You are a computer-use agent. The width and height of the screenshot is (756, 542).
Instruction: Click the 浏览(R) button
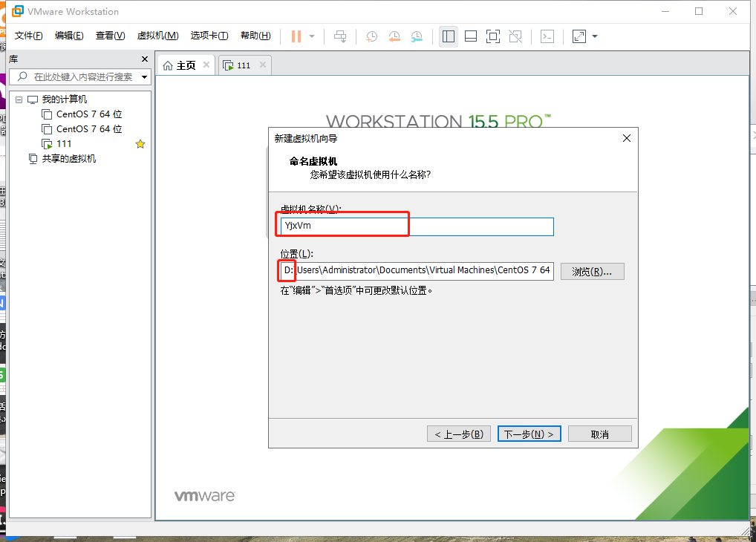tap(592, 271)
